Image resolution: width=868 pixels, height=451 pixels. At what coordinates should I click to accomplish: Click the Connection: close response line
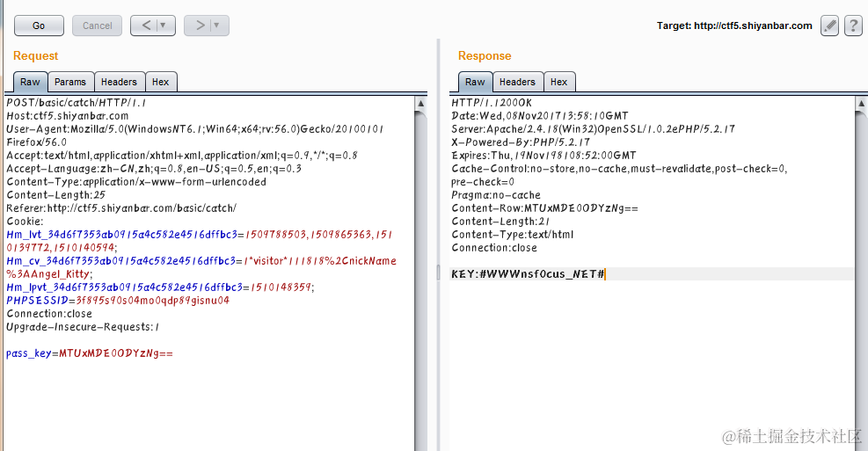[x=493, y=249]
